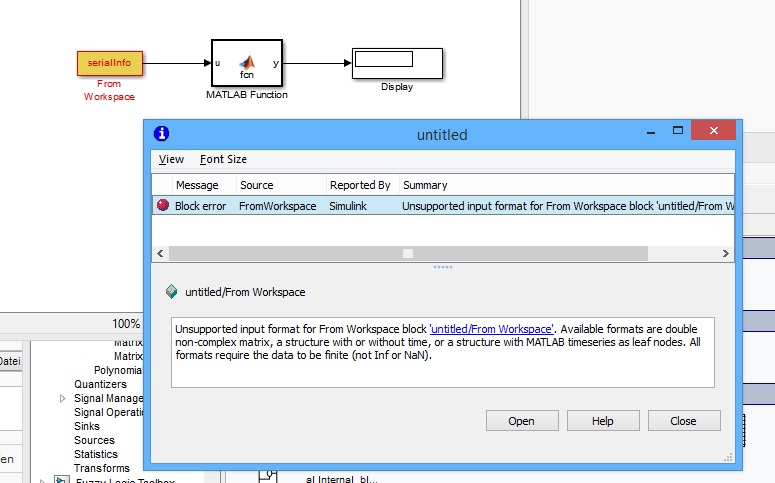This screenshot has height=483, width=775.
Task: Sort by the Source column header
Action: (257, 185)
